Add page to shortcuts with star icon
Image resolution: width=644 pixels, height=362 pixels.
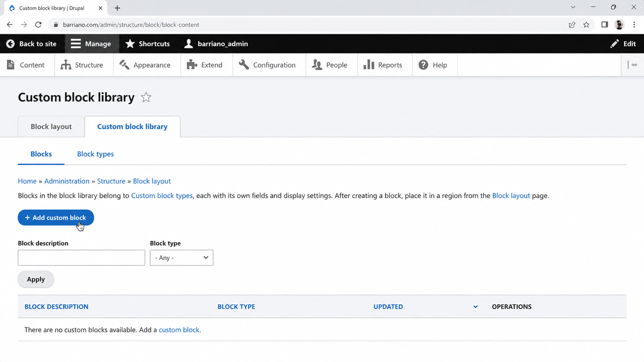click(146, 97)
